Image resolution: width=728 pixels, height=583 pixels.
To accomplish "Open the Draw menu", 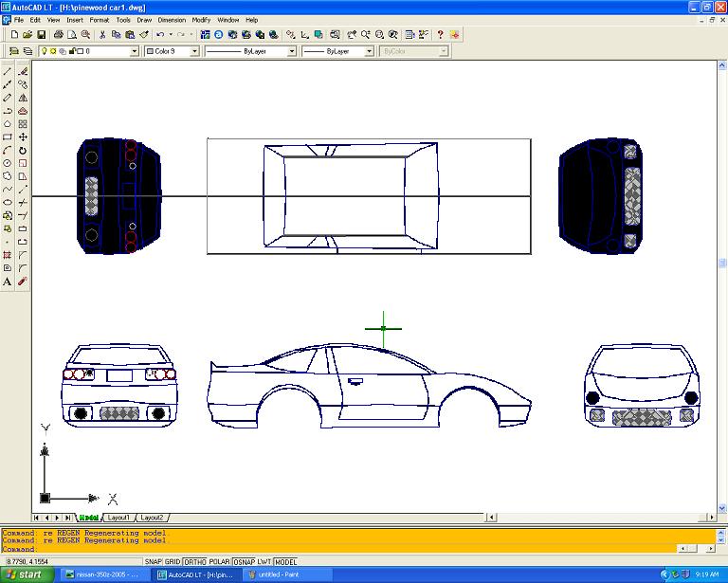I will point(144,20).
